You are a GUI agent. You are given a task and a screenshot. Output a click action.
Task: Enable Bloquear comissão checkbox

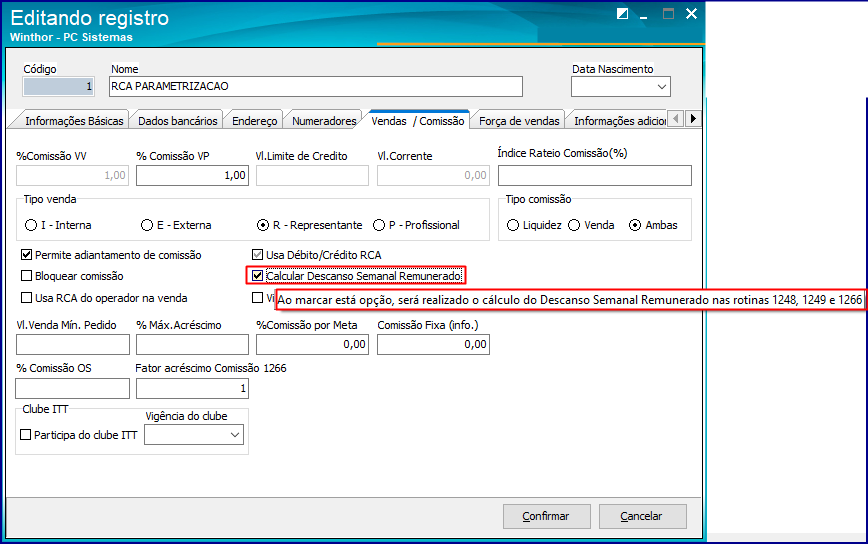point(27,276)
